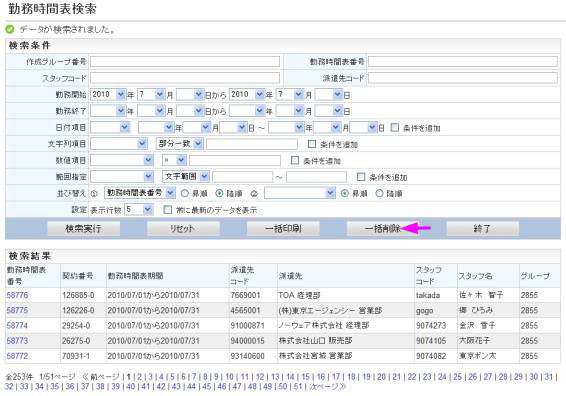Open the 勤務開始 from-year dropdown showing 2010
Screen dimensions: 566x396
coord(108,95)
